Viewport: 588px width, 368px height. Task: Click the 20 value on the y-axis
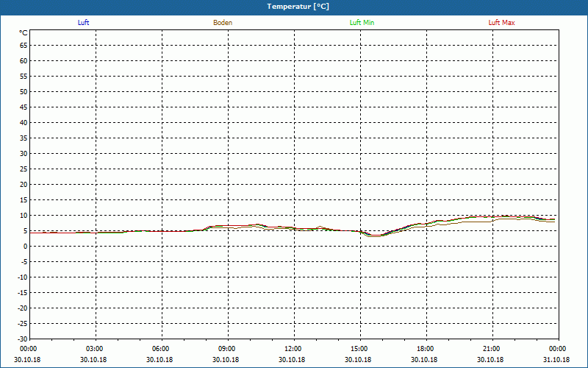tap(24, 185)
